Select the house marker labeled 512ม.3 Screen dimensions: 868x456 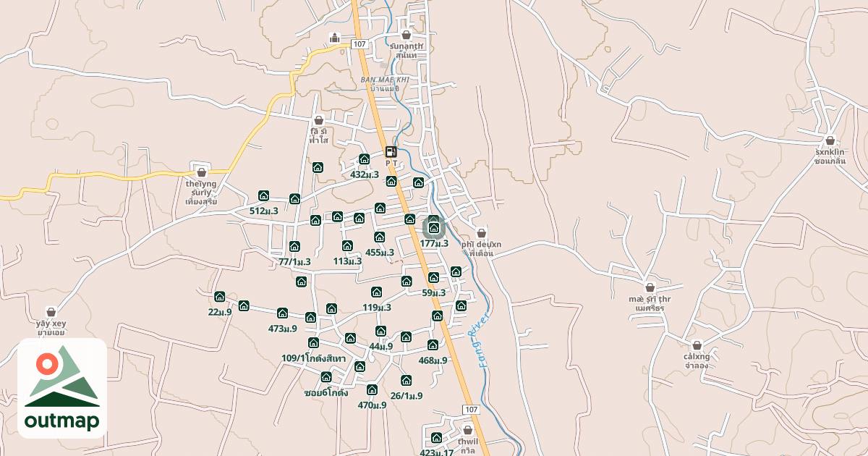[x=263, y=195]
